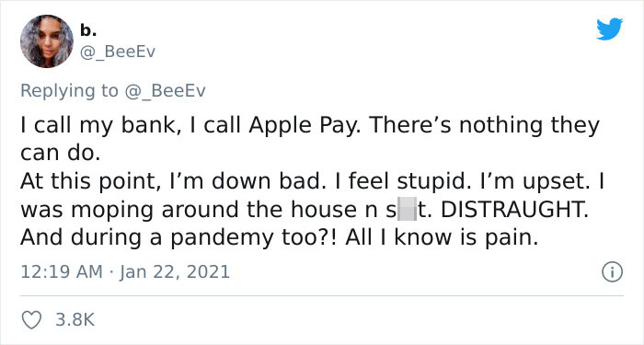This screenshot has height=345, width=644.
Task: Click the word "pandemy" in the tweet
Action: (222, 238)
